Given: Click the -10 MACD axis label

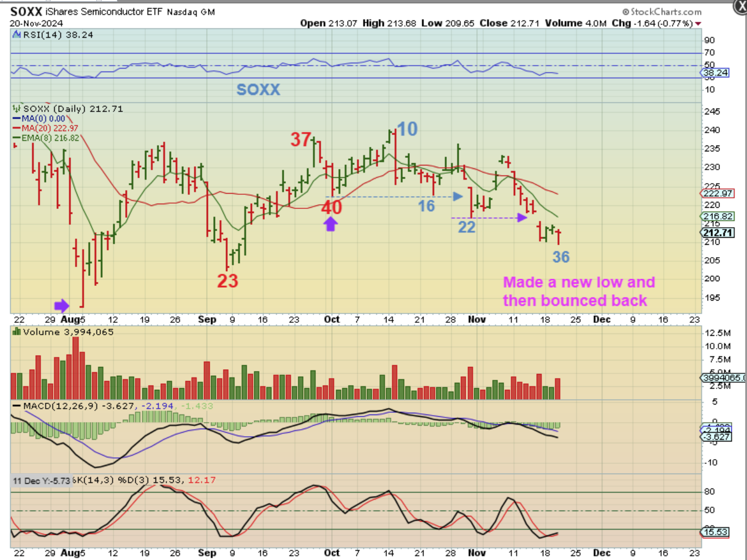Looking at the screenshot, I should click(x=710, y=463).
